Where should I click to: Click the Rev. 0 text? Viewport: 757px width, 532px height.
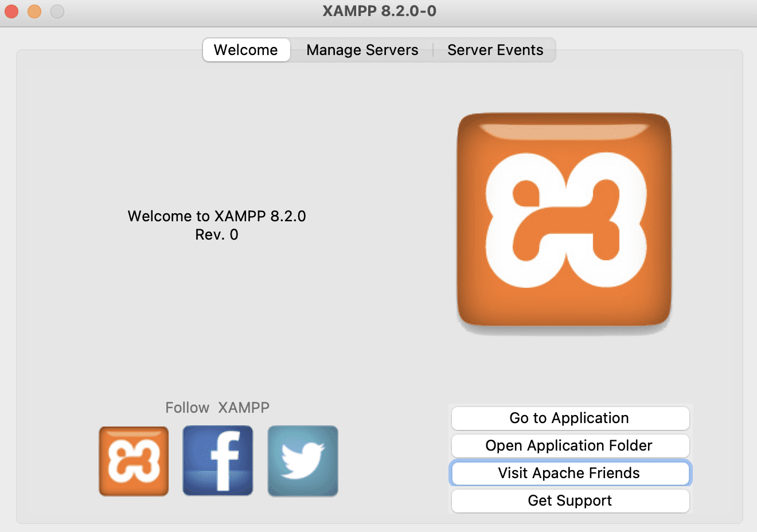[217, 234]
